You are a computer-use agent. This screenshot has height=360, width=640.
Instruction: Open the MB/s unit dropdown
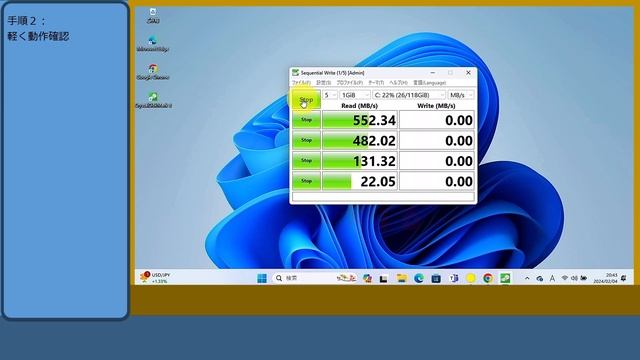(461, 95)
